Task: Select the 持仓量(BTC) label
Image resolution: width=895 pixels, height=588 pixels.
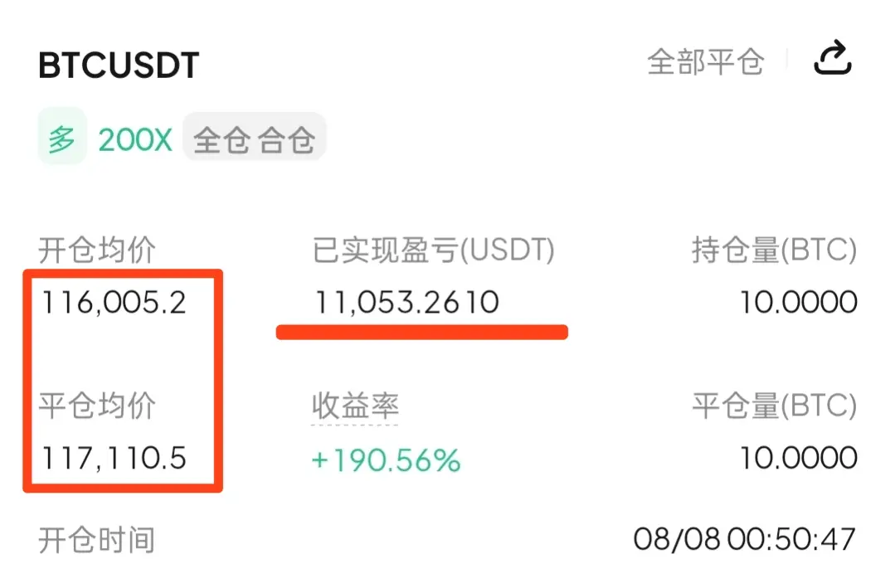Action: tap(774, 250)
